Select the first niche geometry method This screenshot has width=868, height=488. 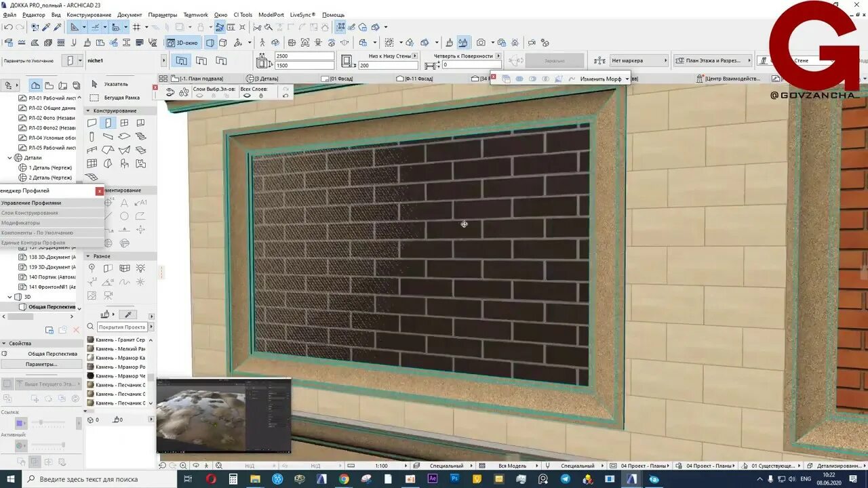181,60
